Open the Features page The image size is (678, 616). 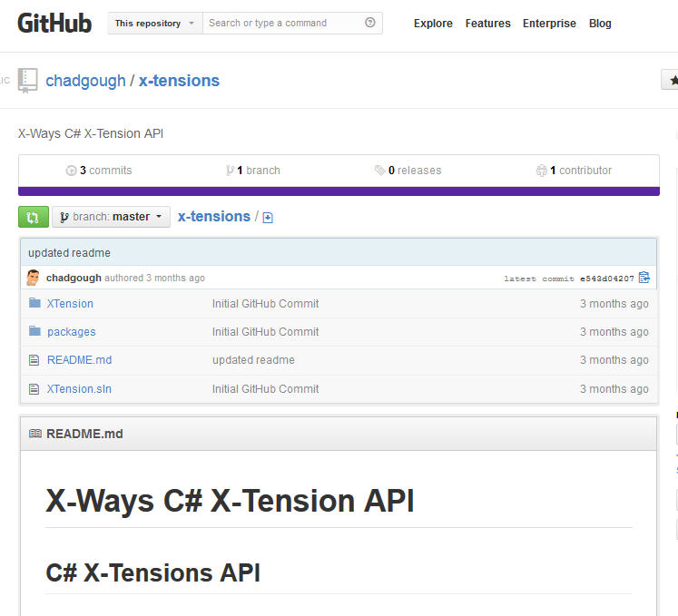point(487,24)
